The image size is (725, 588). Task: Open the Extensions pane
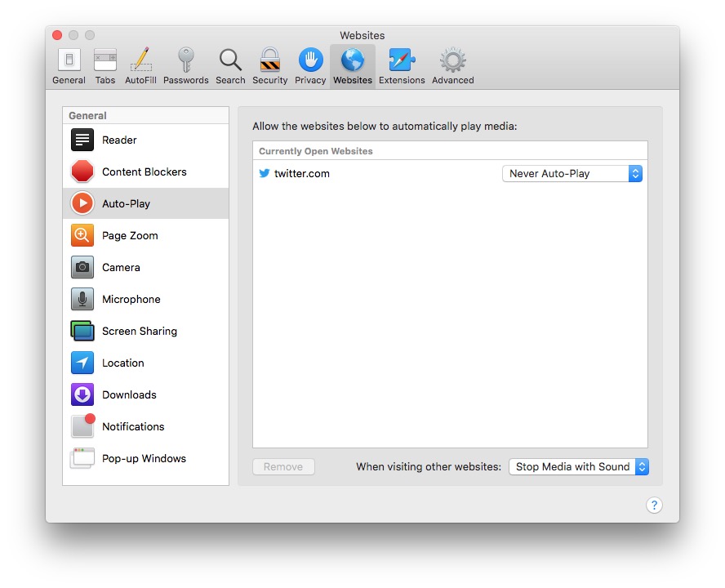pyautogui.click(x=402, y=65)
